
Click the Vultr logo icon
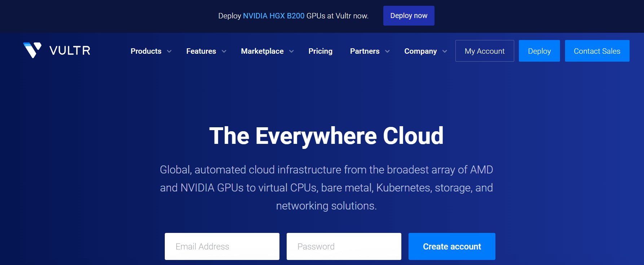(x=32, y=50)
